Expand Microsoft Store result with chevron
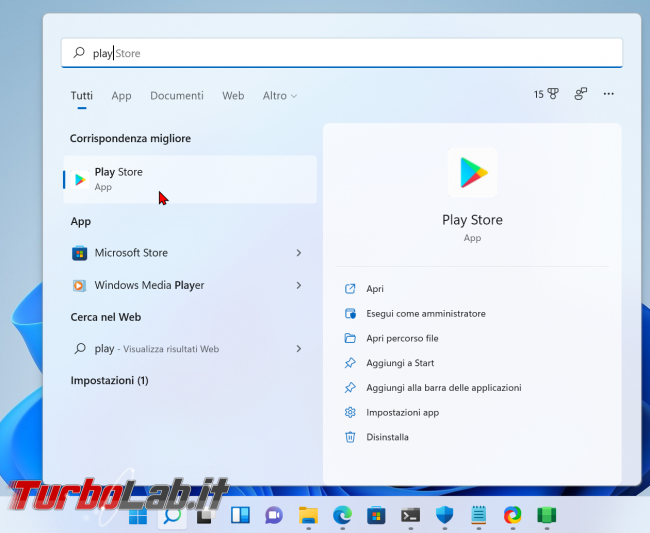Screen dimensions: 650x533 298,253
